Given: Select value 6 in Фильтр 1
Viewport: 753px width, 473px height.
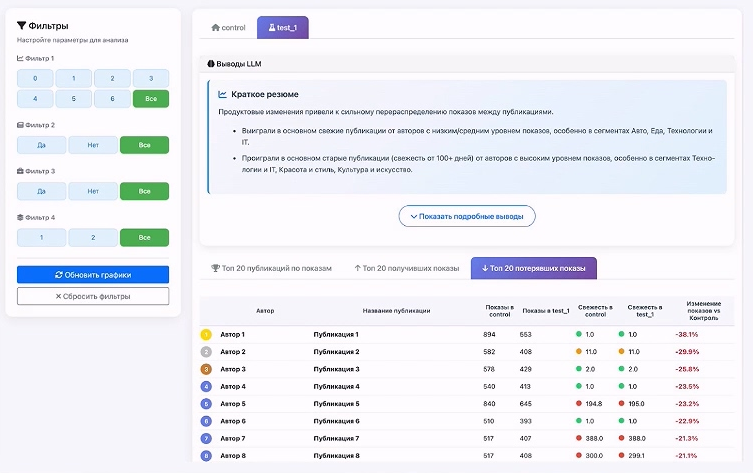Looking at the screenshot, I should pyautogui.click(x=112, y=98).
